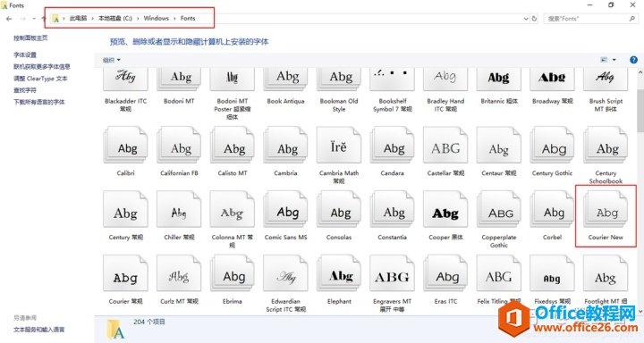
Task: Open the view options dropdown arrow
Action: (614, 60)
